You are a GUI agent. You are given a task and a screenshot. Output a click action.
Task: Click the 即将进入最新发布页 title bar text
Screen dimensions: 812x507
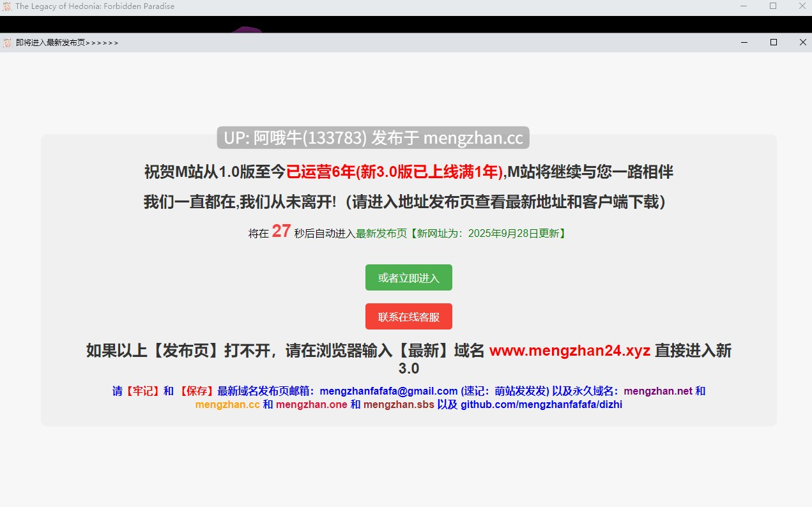(67, 43)
